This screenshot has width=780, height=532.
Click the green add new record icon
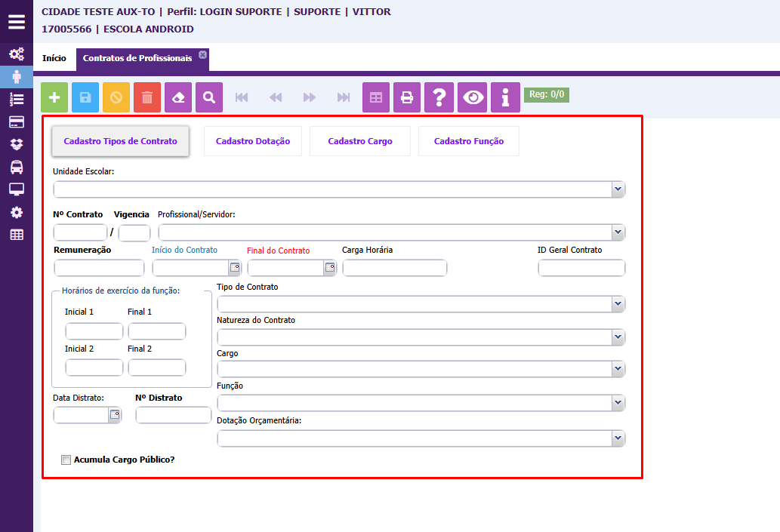(54, 97)
